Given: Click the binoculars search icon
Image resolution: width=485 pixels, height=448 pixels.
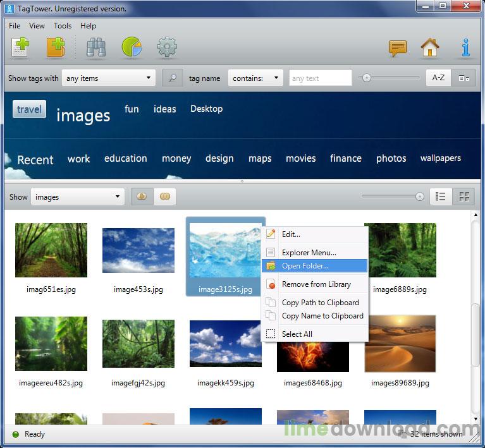Looking at the screenshot, I should tap(95, 48).
